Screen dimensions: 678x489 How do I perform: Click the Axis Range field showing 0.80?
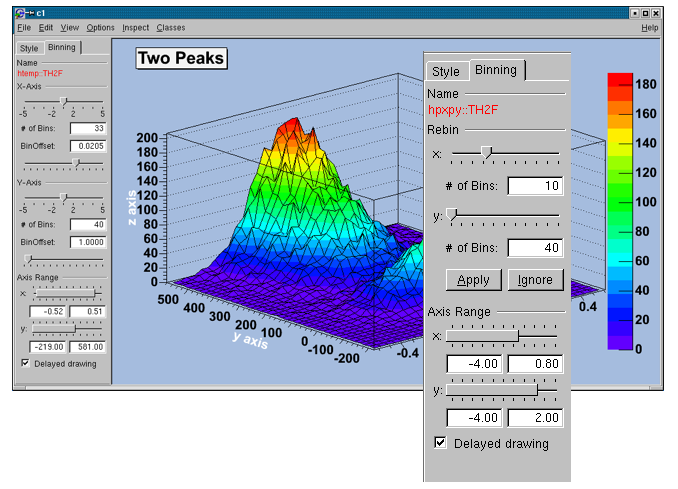point(534,364)
